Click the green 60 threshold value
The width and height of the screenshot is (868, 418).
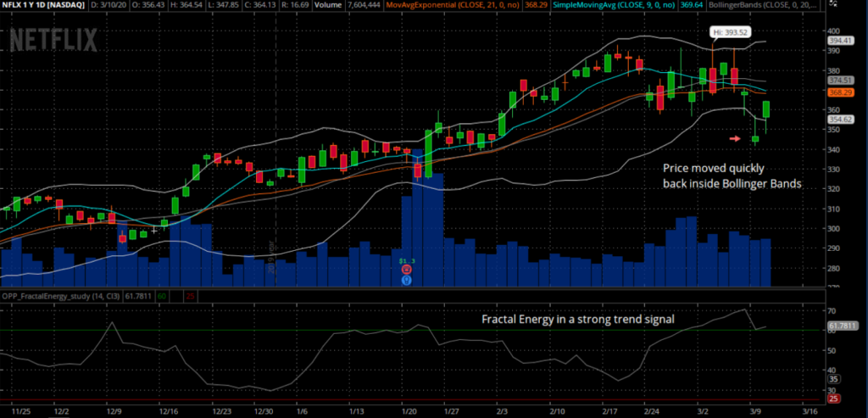pos(162,297)
